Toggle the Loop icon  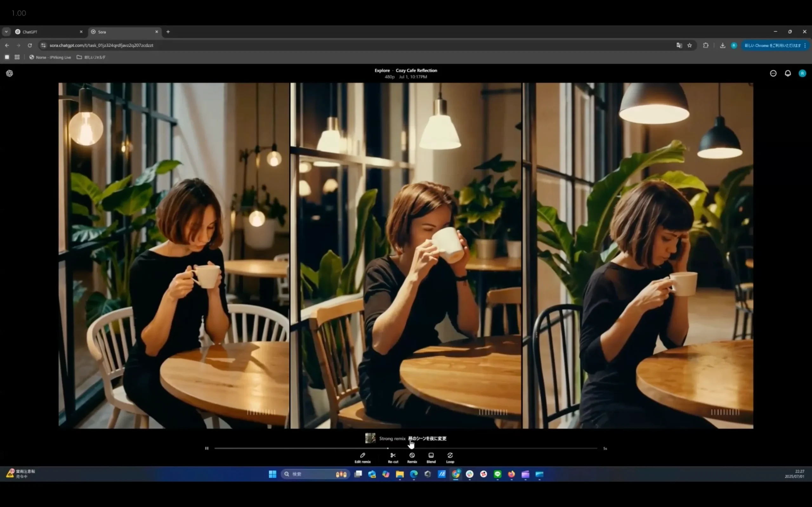(450, 455)
